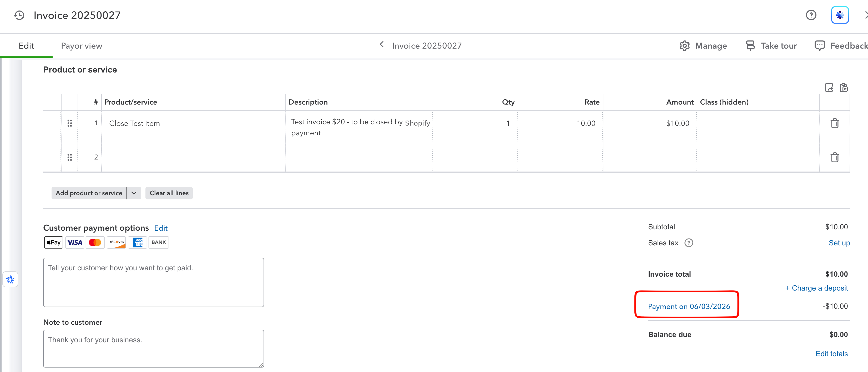Open the help question mark icon
This screenshot has height=372, width=868.
[811, 15]
